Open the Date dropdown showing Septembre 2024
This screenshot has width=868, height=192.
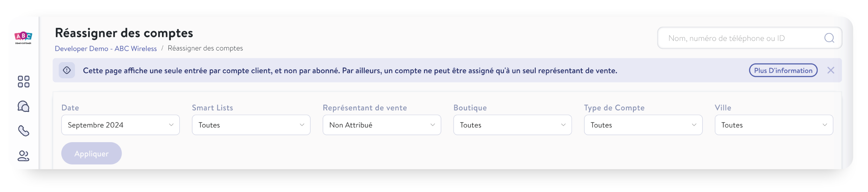tap(121, 125)
